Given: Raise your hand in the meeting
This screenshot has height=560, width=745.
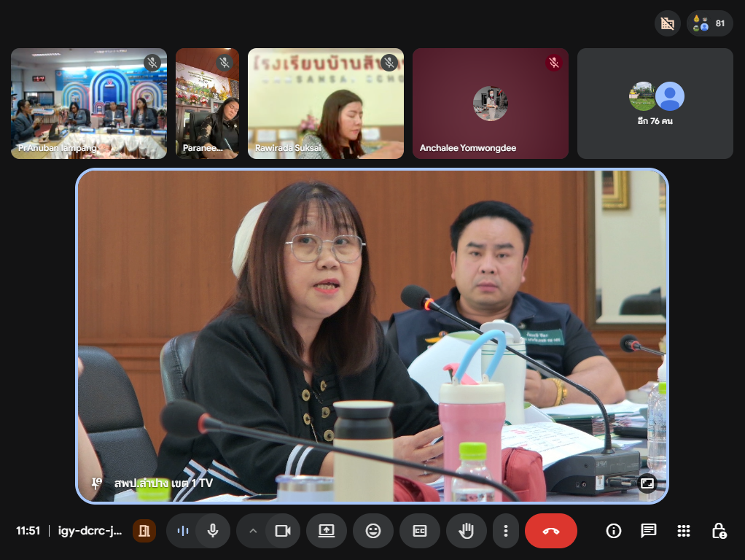Looking at the screenshot, I should point(467,531).
